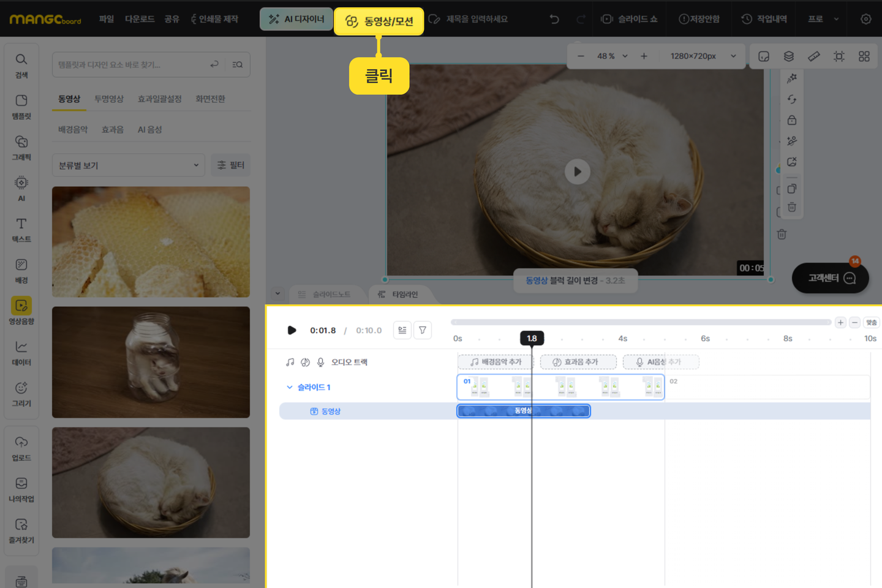
Task: Open the 템플릿 templates panel
Action: (x=21, y=106)
